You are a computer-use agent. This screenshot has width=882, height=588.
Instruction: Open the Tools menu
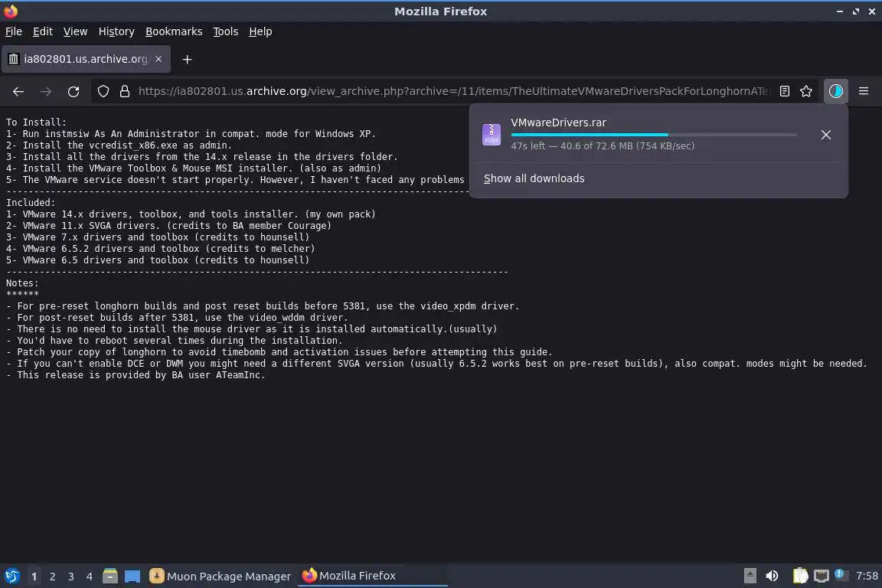(226, 31)
